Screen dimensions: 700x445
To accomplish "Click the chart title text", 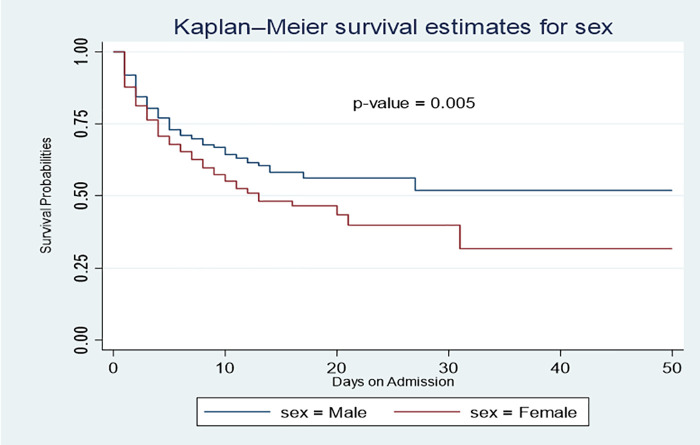I will click(393, 27).
